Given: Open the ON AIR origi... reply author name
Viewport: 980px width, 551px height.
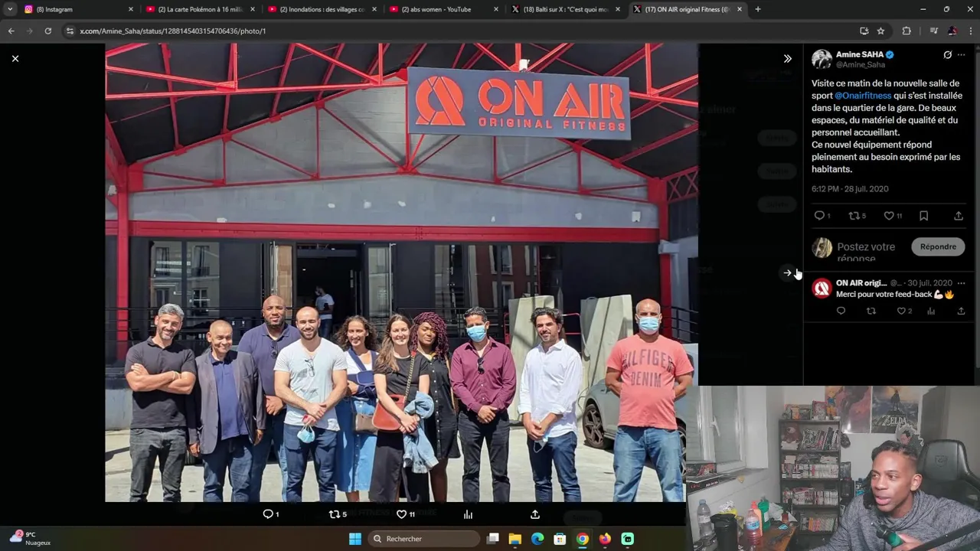Looking at the screenshot, I should click(861, 283).
